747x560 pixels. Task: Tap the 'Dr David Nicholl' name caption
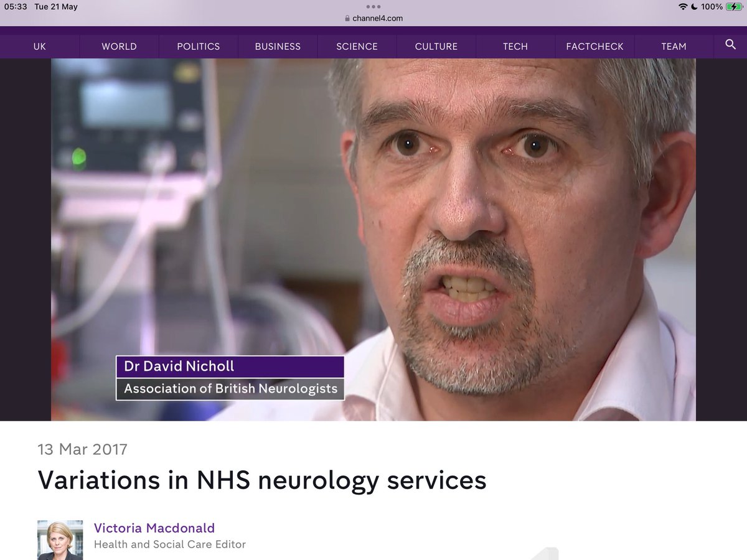pyautogui.click(x=230, y=366)
